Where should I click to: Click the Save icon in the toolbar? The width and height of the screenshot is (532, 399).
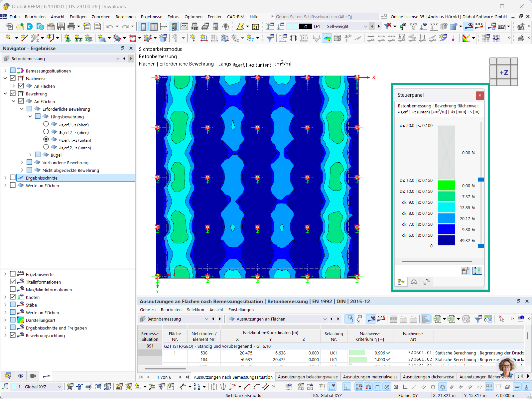click(61, 27)
